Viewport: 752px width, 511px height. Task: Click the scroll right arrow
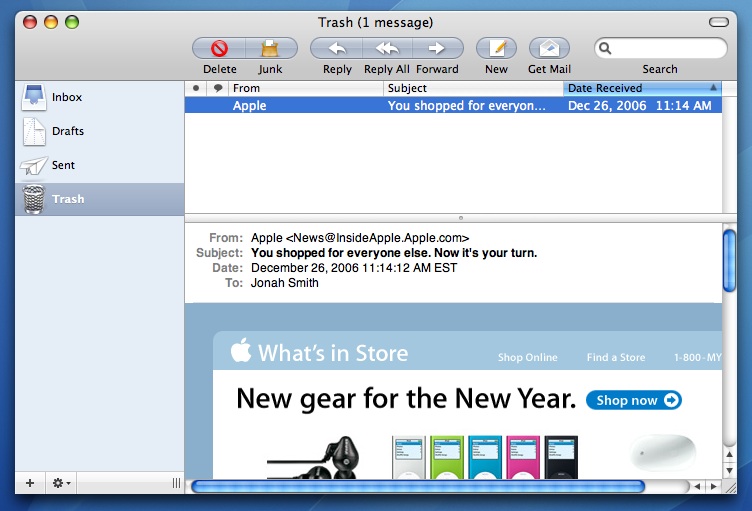pyautogui.click(x=714, y=487)
